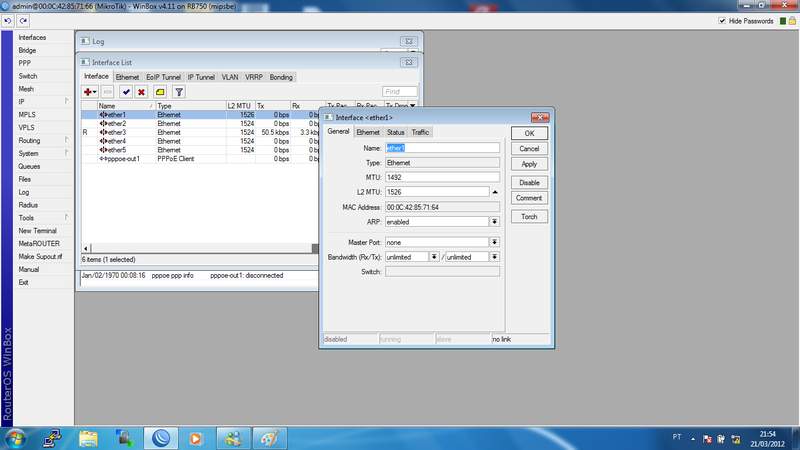This screenshot has width=800, height=450.
Task: Open MetaROUTER in sidebar menu
Action: (x=39, y=243)
